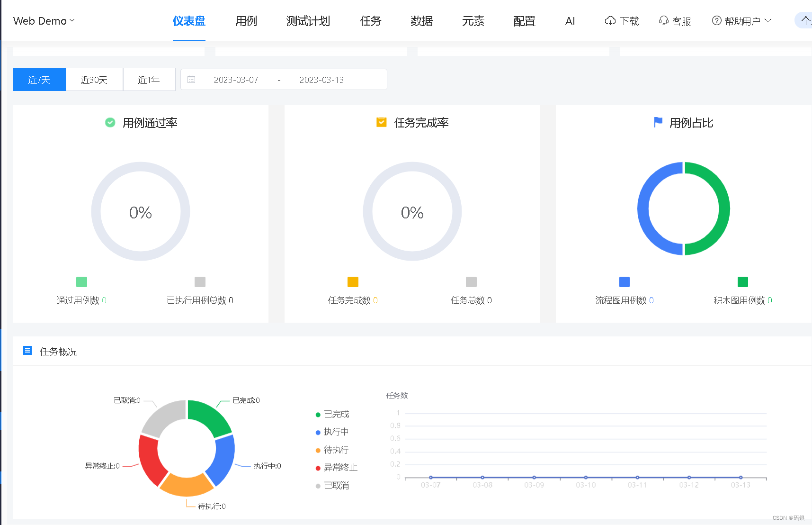Click the 客服 link
The width and height of the screenshot is (812, 525).
pyautogui.click(x=681, y=21)
